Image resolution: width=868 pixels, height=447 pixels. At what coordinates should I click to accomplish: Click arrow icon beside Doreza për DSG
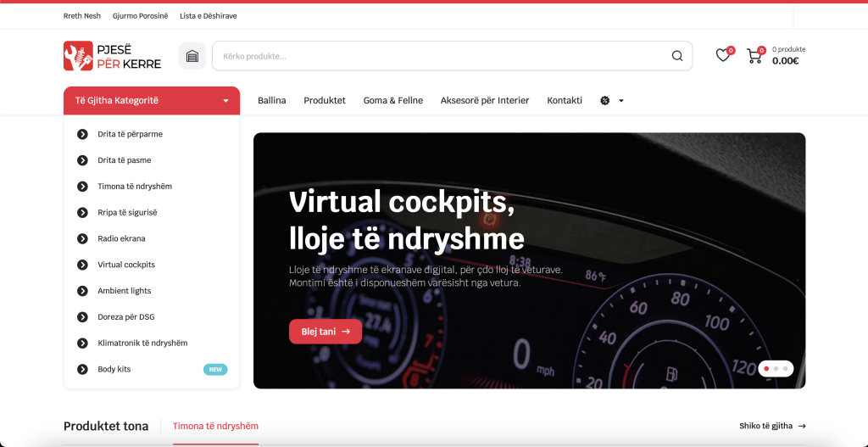tap(82, 317)
